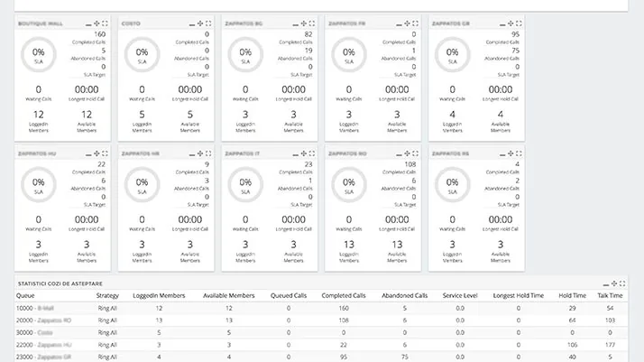Click the Hold Time column header
644x362 pixels.
coord(572,295)
